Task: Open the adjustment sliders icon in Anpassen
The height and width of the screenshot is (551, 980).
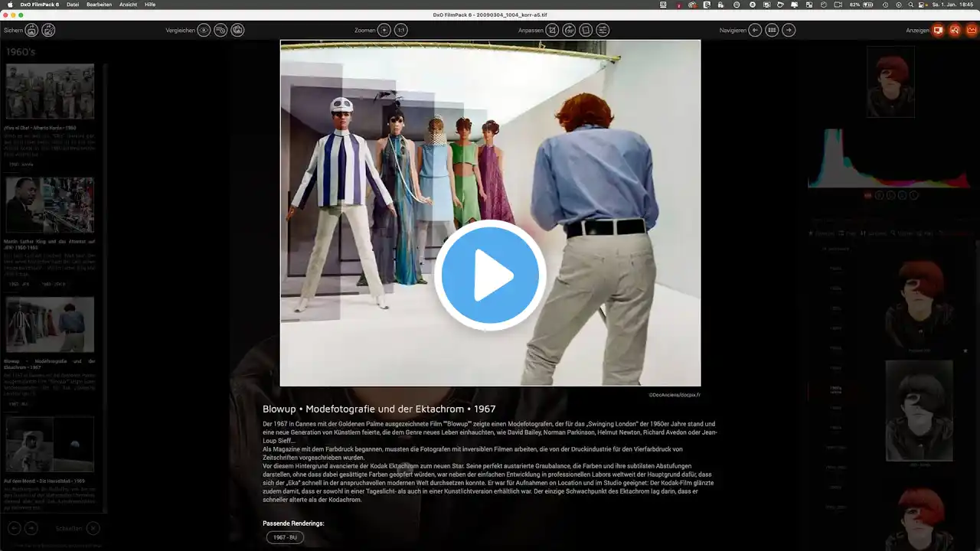Action: (603, 31)
